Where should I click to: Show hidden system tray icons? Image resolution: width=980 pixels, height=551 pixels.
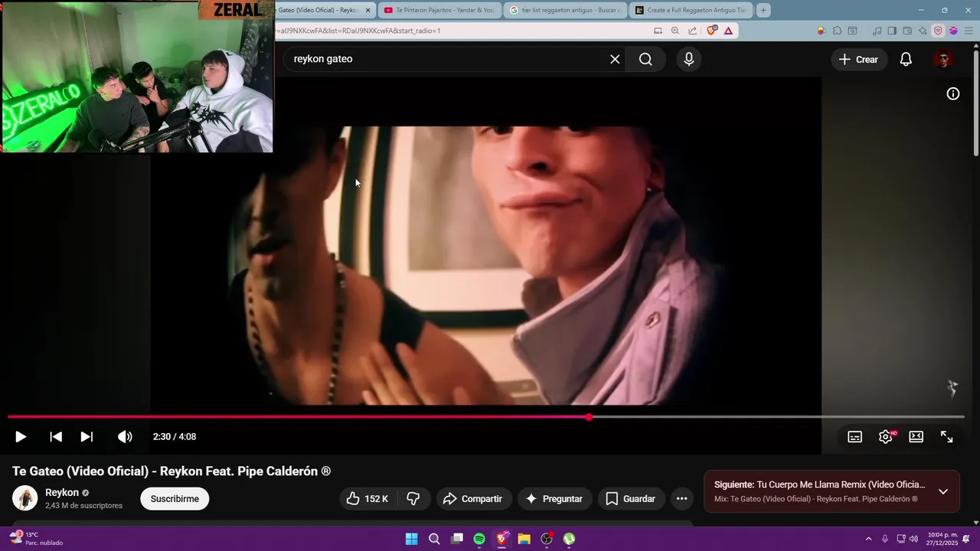(868, 539)
